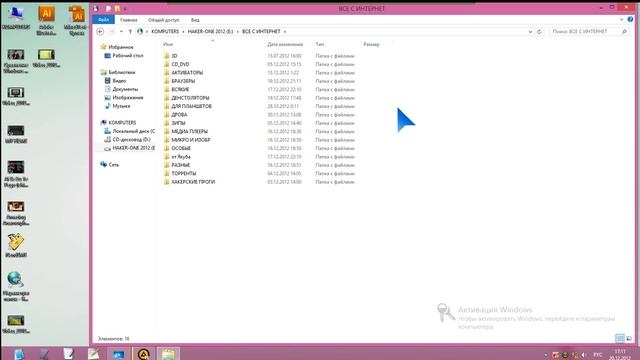640x360 pixels.
Task: Select the 'от Якуба' folder
Action: tap(181, 157)
